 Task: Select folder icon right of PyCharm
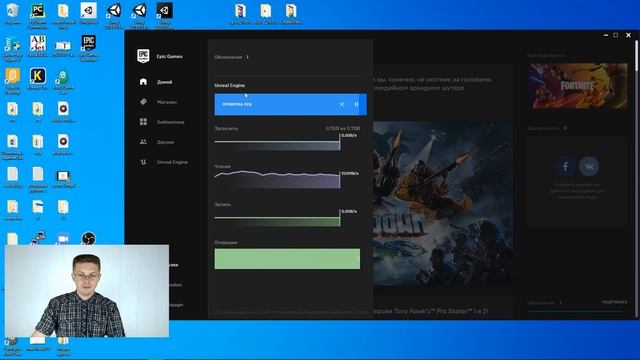[63, 15]
